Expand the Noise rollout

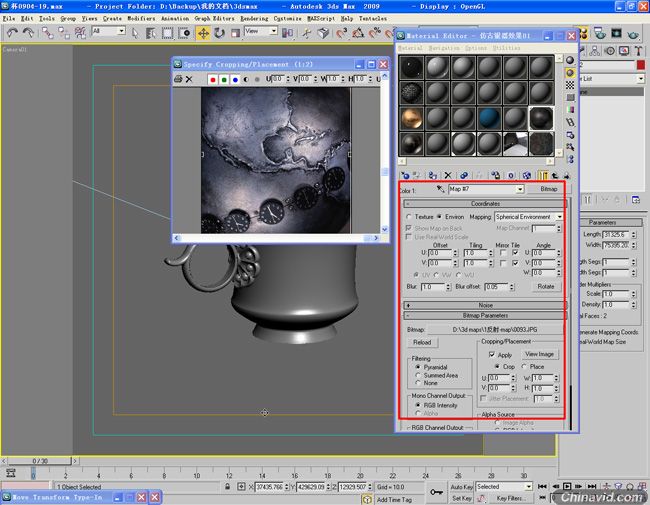click(485, 305)
